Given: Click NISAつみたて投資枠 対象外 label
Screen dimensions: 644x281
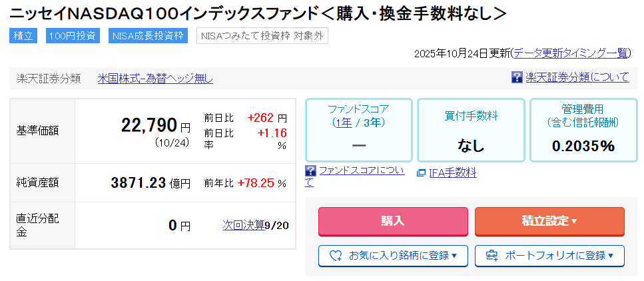Looking at the screenshot, I should [262, 36].
